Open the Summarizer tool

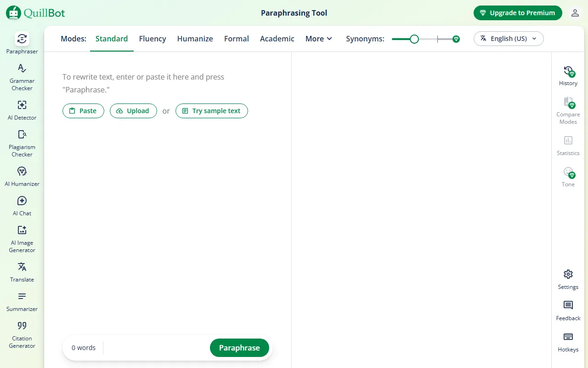(22, 301)
